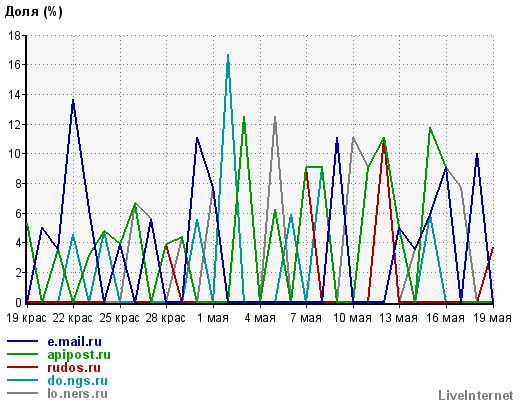The height and width of the screenshot is (405, 520).
Task: Click the apipost.ru legend label
Action: [x=79, y=355]
